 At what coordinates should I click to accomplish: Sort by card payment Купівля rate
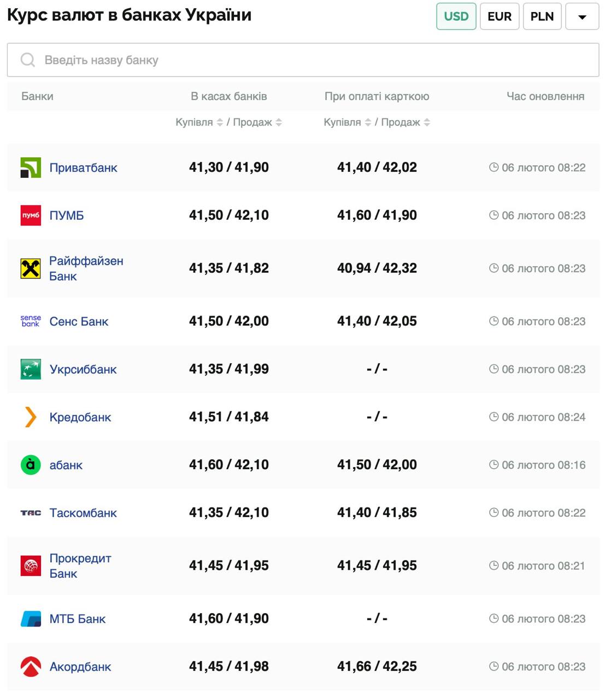coord(368,122)
